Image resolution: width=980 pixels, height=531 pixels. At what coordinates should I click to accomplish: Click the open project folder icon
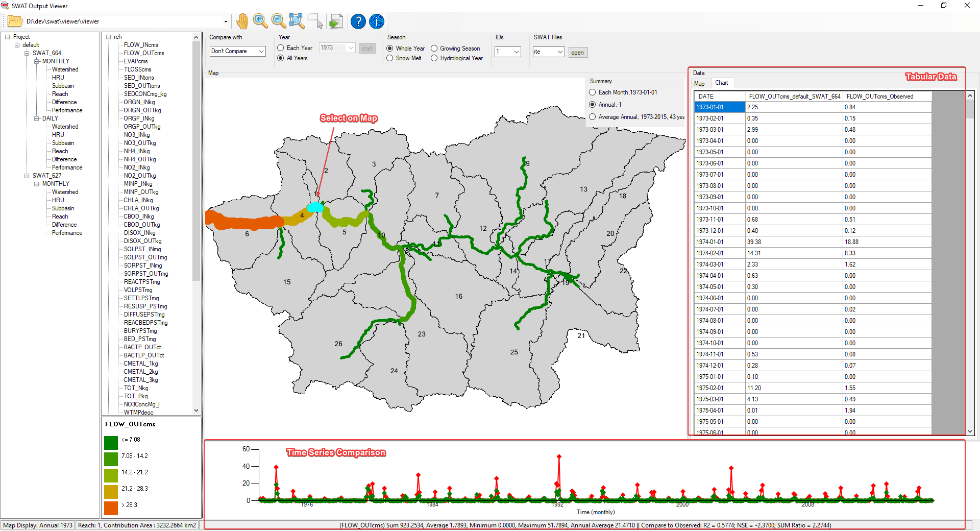point(15,21)
